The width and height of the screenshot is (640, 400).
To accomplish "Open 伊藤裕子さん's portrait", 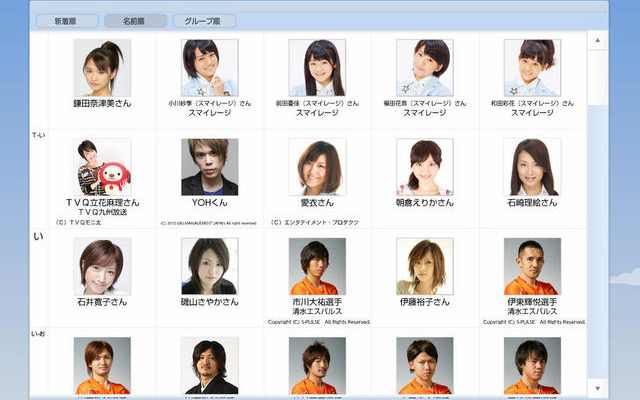I will (425, 267).
